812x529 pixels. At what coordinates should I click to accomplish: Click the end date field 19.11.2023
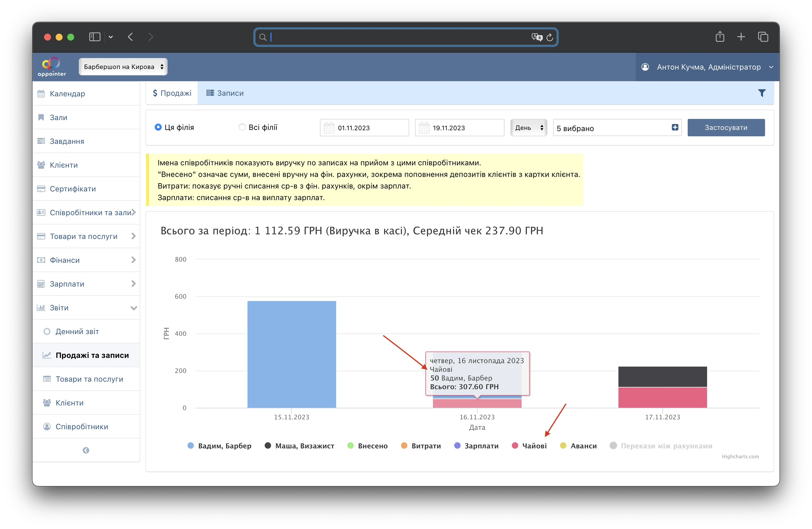459,128
